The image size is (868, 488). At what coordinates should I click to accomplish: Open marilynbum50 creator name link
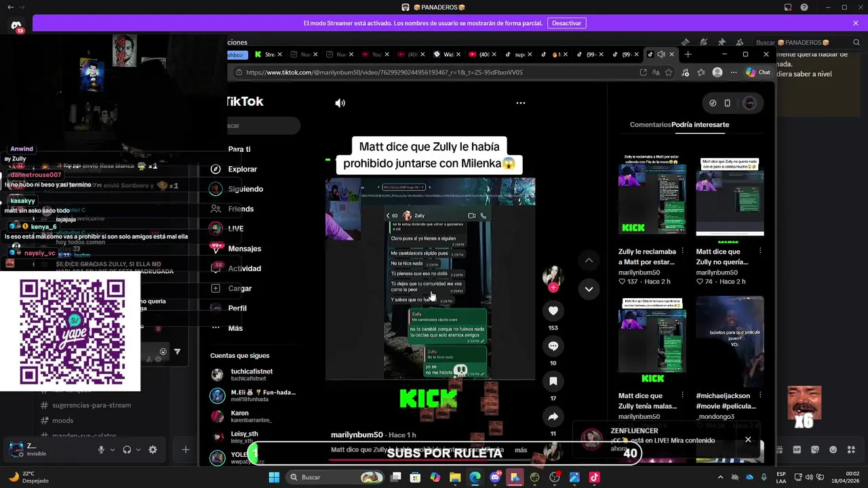click(357, 434)
